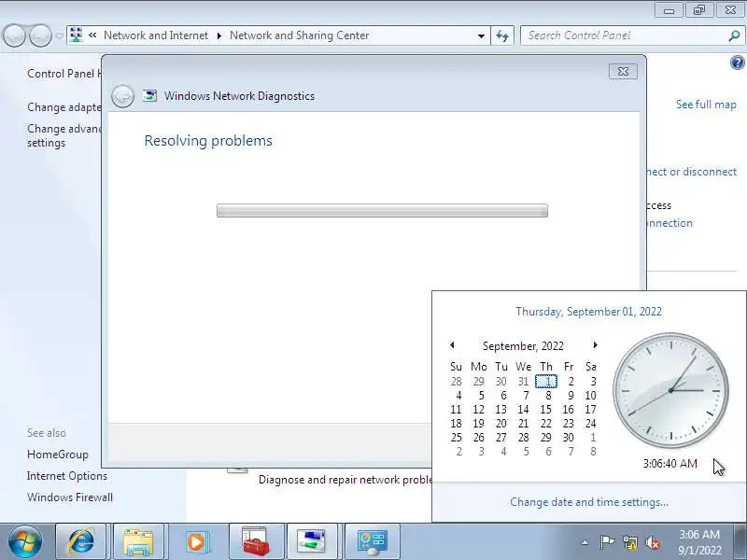Click the Connect or disconnect link

coord(692,172)
